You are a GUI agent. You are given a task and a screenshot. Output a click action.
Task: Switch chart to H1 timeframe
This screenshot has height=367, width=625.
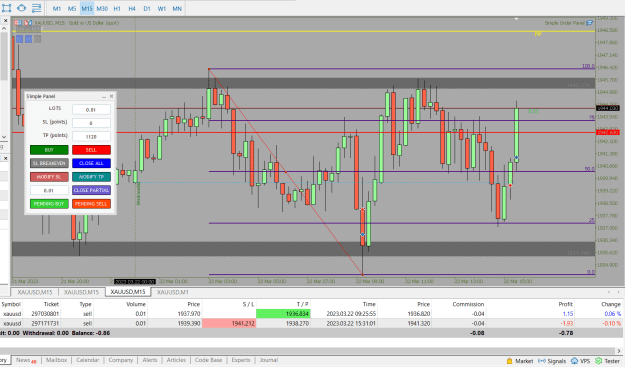[117, 8]
